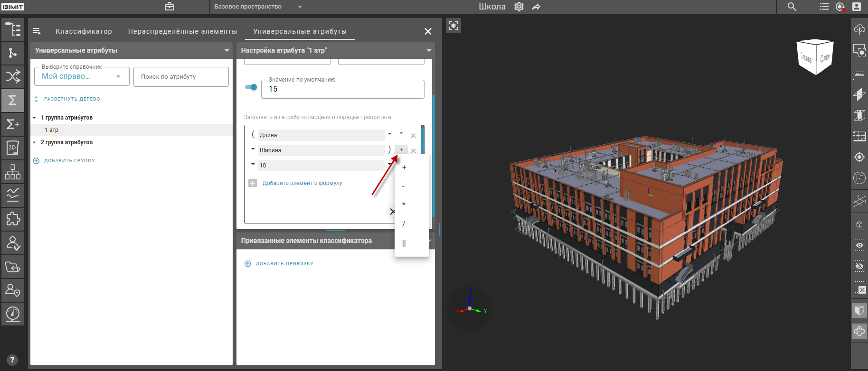
Task: Click the share arrow icon beside Школа
Action: pyautogui.click(x=536, y=7)
